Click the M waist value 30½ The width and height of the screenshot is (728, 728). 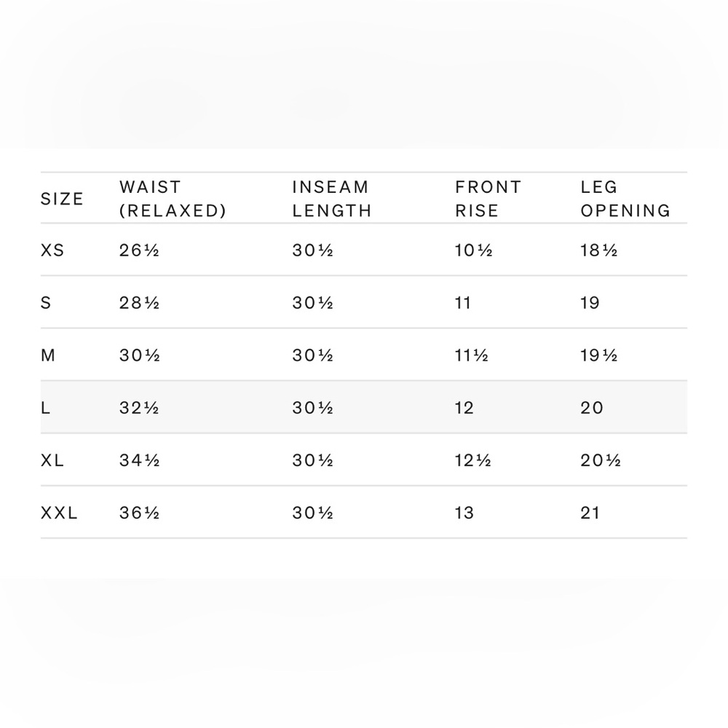(140, 355)
